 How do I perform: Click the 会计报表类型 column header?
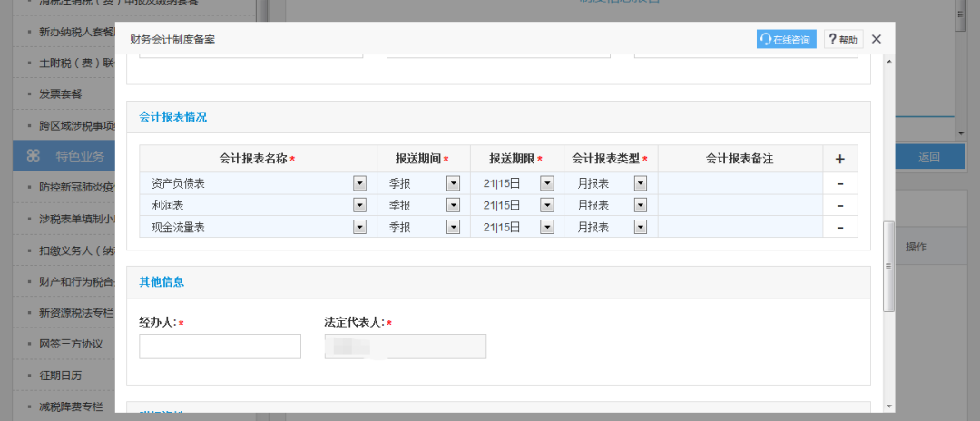coord(611,159)
